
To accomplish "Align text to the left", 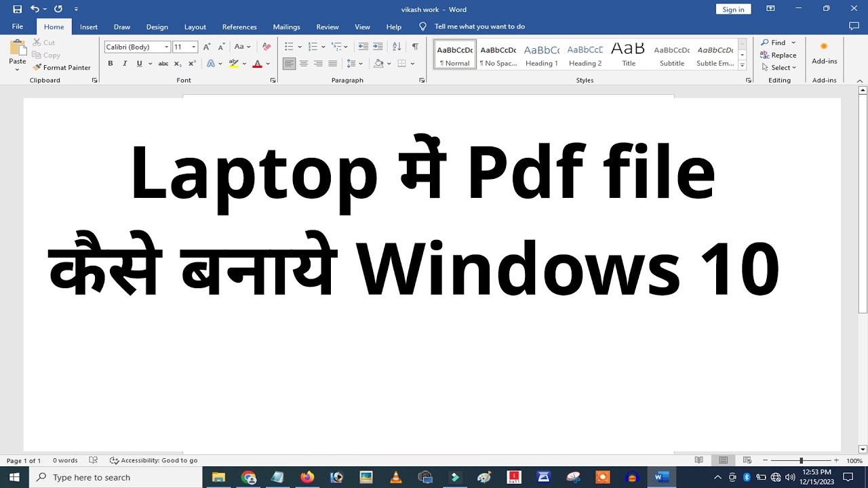I will click(x=290, y=64).
